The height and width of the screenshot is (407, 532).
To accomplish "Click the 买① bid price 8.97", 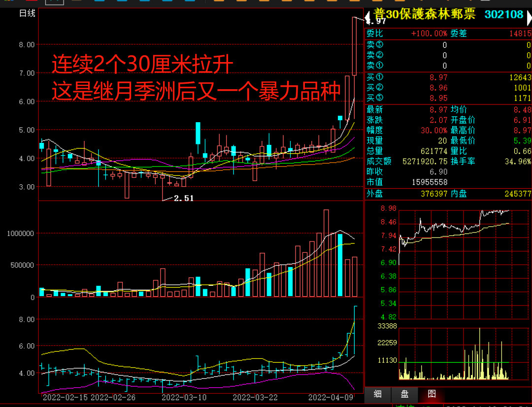I will click(438, 77).
